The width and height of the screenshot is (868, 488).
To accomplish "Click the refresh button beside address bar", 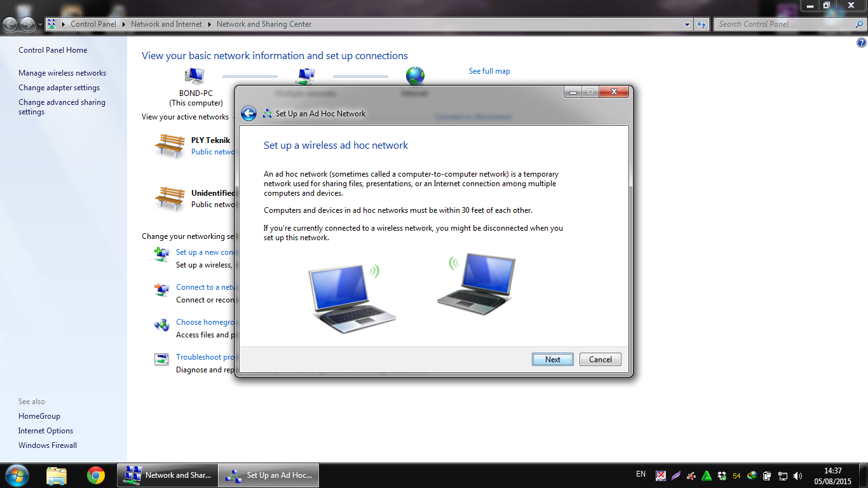I will [x=702, y=24].
